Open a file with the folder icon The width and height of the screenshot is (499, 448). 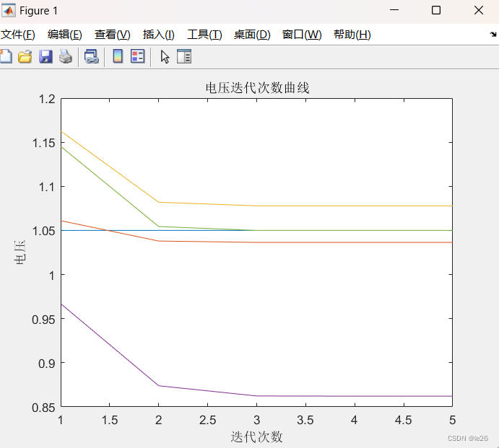click(x=25, y=56)
